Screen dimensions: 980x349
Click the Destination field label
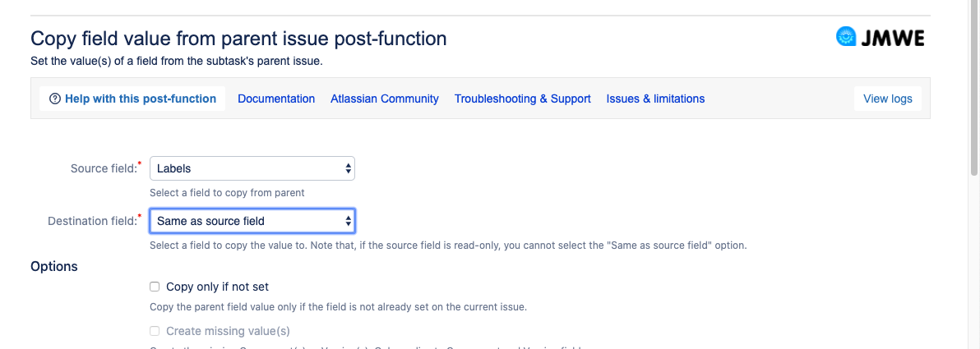click(x=93, y=221)
